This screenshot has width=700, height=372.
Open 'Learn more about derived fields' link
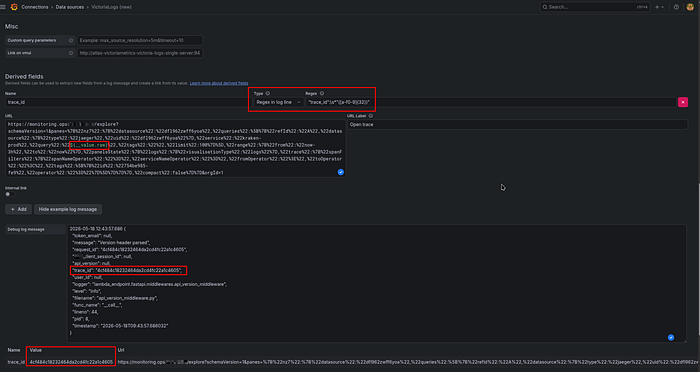click(x=219, y=84)
